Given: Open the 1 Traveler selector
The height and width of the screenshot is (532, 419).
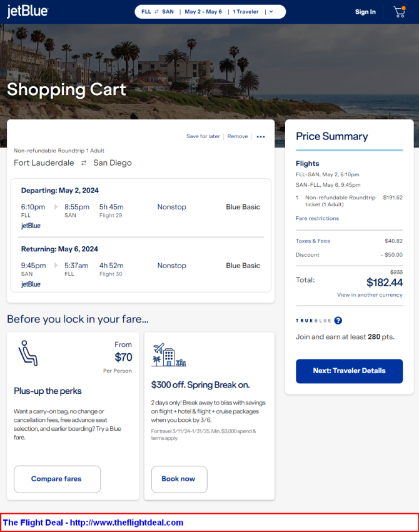Looking at the screenshot, I should pyautogui.click(x=245, y=12).
